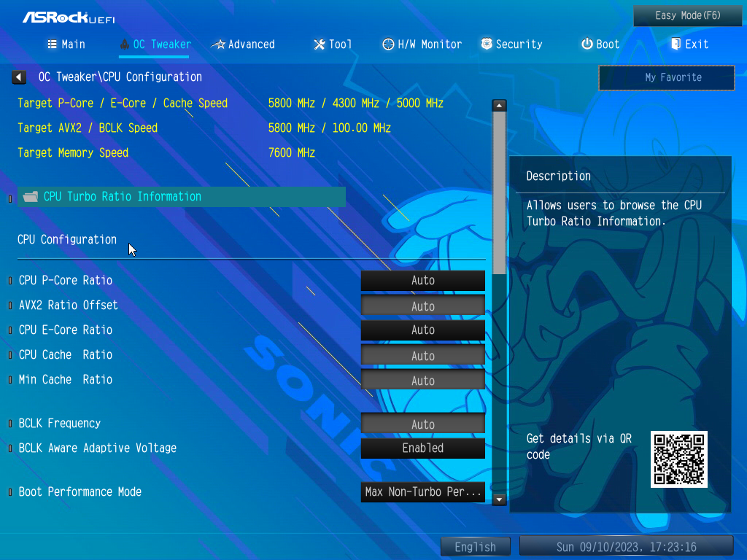This screenshot has width=747, height=560.
Task: Click the QR code image
Action: (x=679, y=459)
